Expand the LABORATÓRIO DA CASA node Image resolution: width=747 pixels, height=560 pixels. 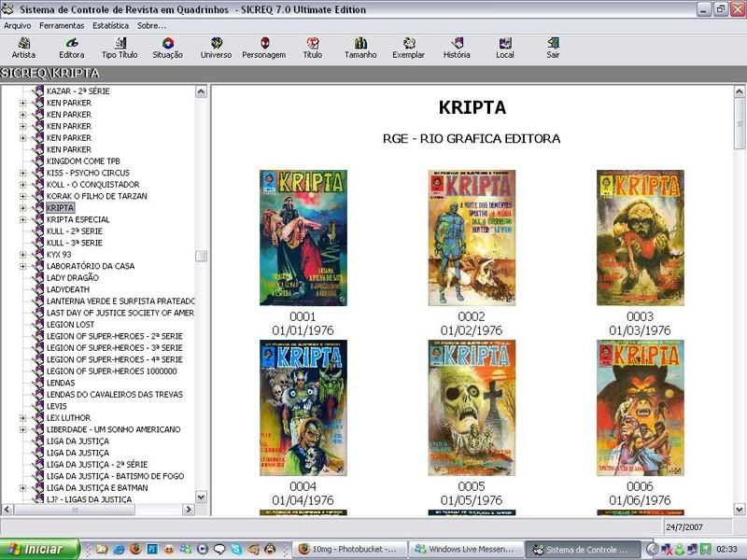(x=22, y=266)
